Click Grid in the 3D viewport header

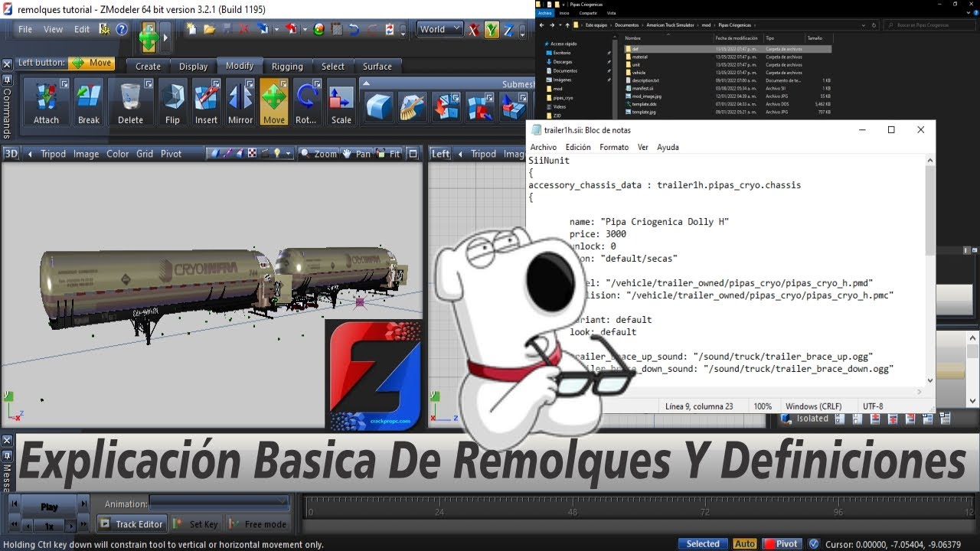(x=145, y=154)
